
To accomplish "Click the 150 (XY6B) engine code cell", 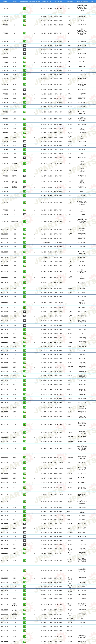I will (82, 394).
